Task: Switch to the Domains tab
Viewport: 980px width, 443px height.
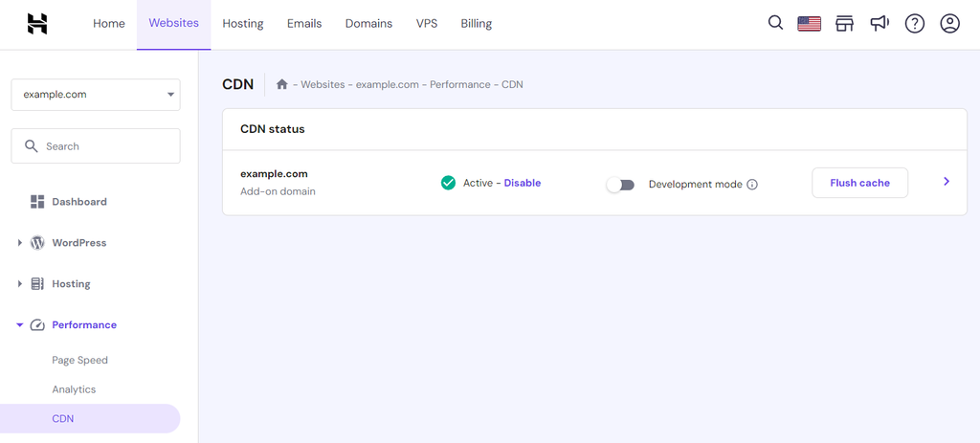Action: (x=368, y=24)
